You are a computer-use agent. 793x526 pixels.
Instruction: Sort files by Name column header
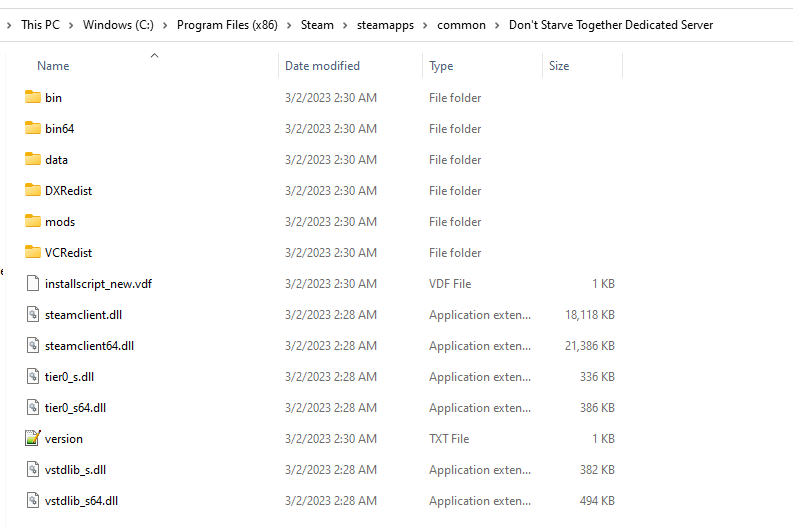53,66
